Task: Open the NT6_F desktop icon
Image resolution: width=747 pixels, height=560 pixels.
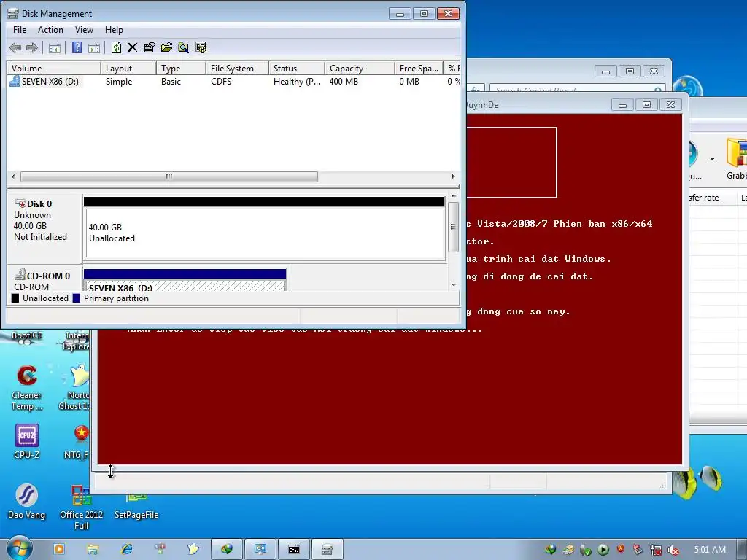Action: 77,441
